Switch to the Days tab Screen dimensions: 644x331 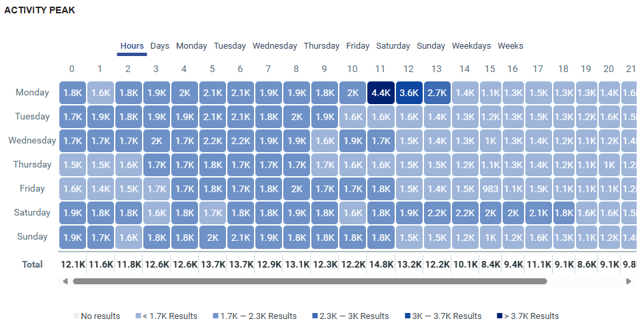pyautogui.click(x=160, y=46)
